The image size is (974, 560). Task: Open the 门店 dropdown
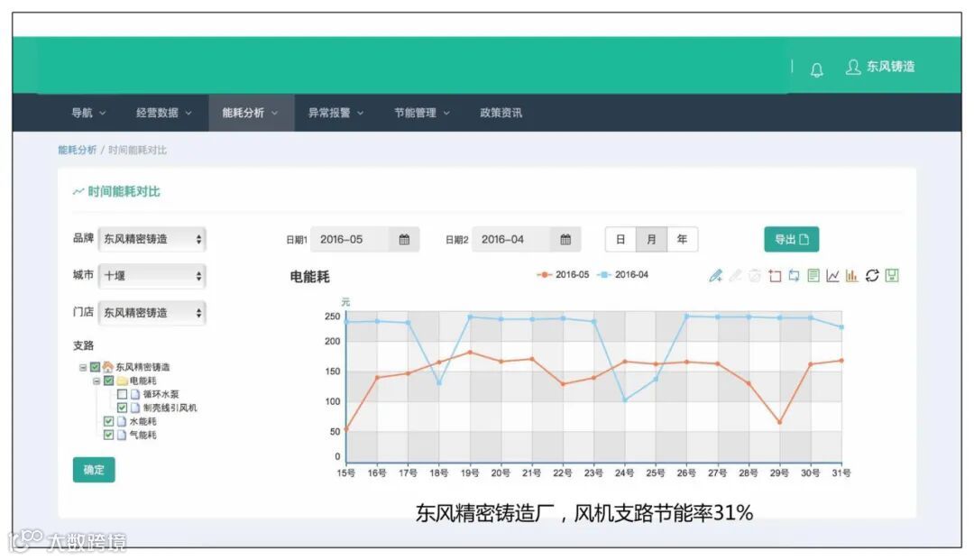point(152,313)
